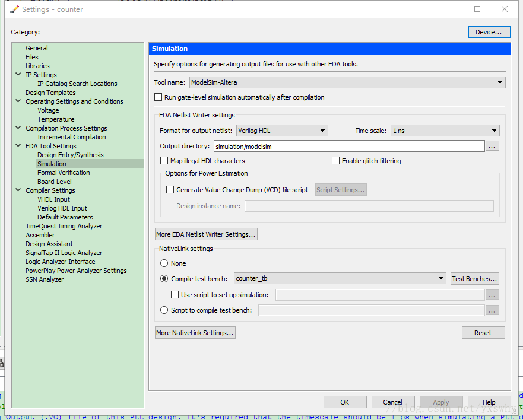Open the Tool name dropdown
The image size is (523, 420).
coord(347,82)
